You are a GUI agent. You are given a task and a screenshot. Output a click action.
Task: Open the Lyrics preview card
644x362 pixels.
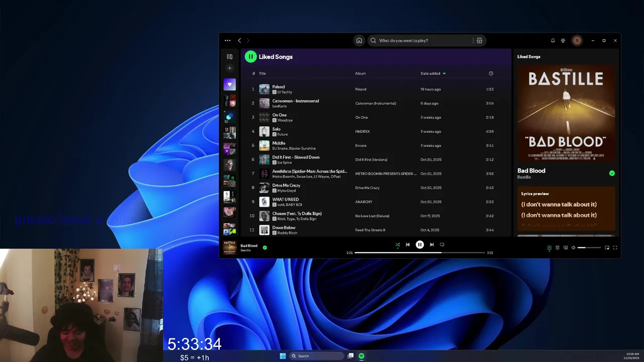pos(566,210)
